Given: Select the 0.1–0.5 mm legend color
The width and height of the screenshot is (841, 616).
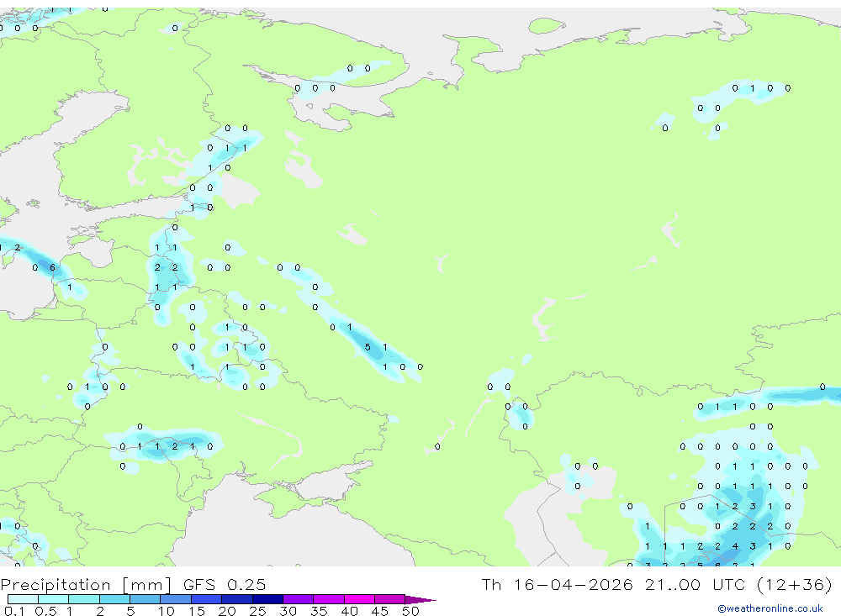Looking at the screenshot, I should pyautogui.click(x=23, y=599).
